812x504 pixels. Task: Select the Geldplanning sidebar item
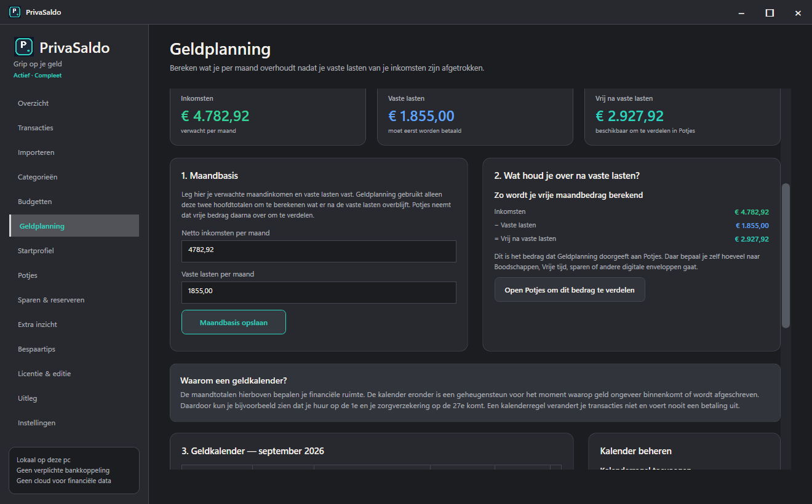[74, 226]
